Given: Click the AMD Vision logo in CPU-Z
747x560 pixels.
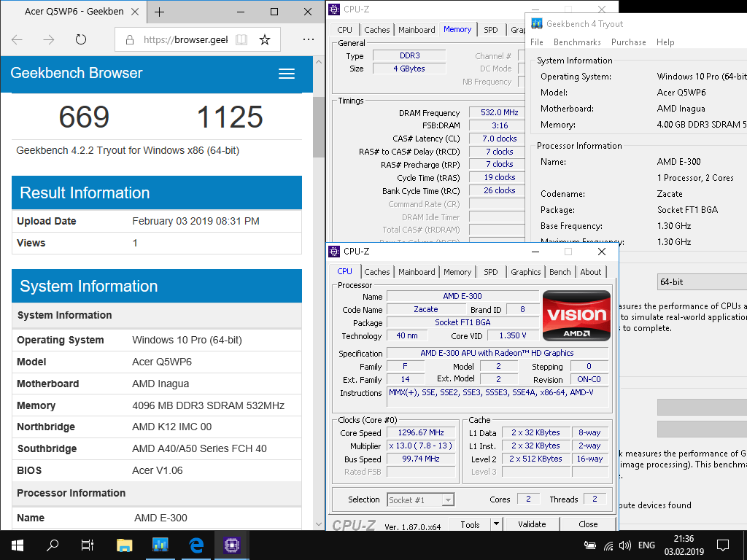Looking at the screenshot, I should pyautogui.click(x=576, y=315).
